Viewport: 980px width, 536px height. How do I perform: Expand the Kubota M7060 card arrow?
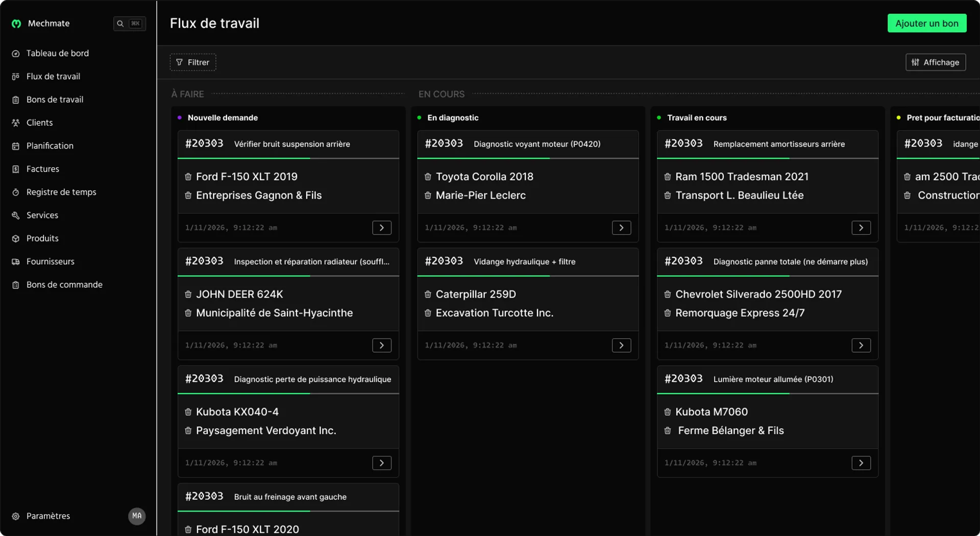point(861,463)
